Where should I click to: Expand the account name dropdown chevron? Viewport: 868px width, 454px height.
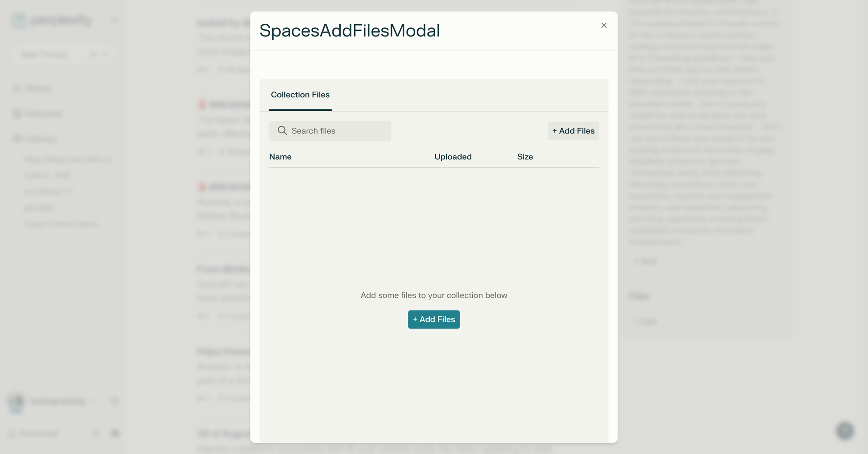[x=93, y=401]
